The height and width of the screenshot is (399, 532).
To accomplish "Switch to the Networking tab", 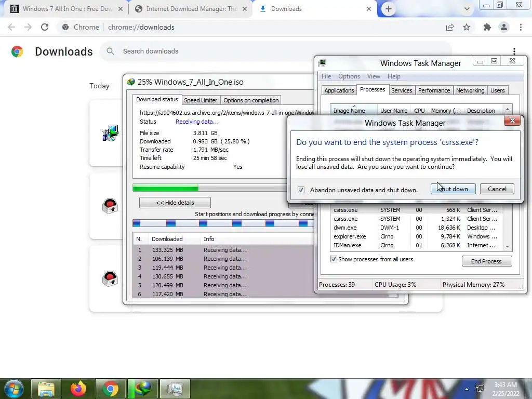I will 470,90.
